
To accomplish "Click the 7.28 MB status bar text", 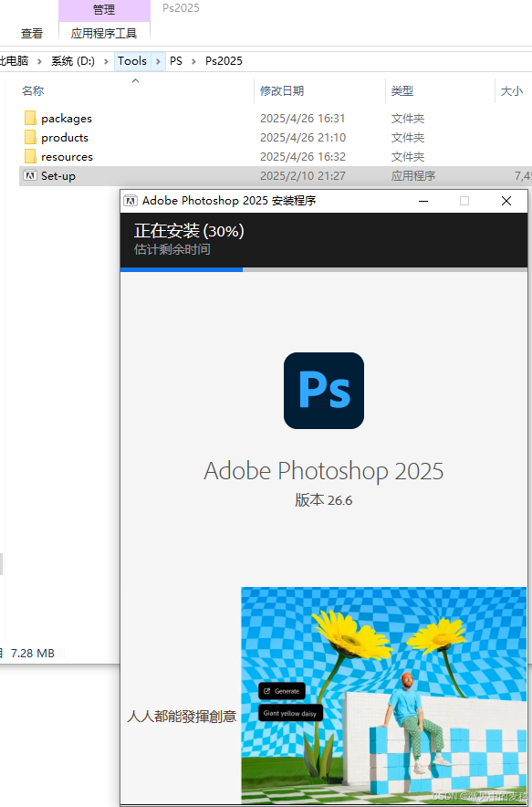I will coord(33,653).
